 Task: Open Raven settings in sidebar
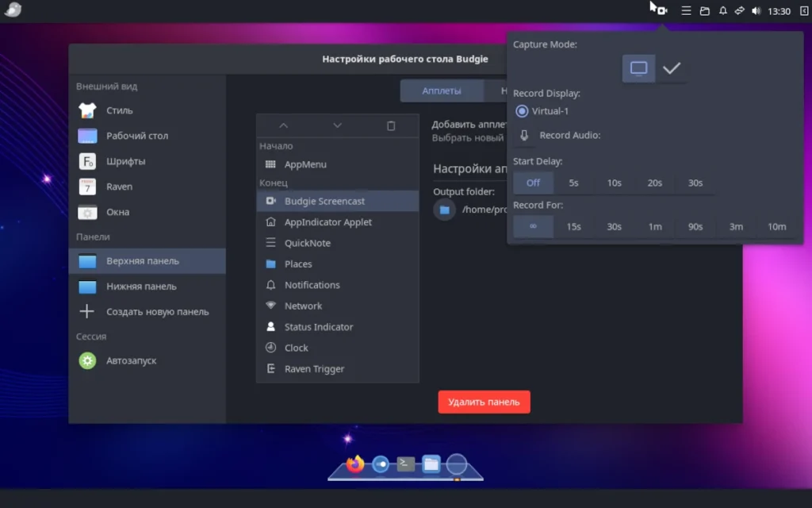pyautogui.click(x=147, y=187)
